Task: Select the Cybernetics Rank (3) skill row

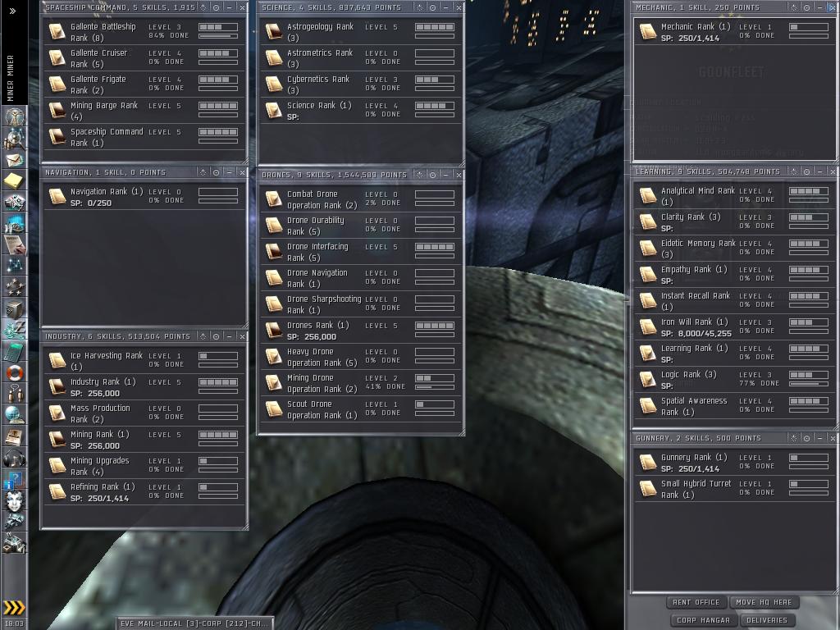Action: (x=360, y=84)
